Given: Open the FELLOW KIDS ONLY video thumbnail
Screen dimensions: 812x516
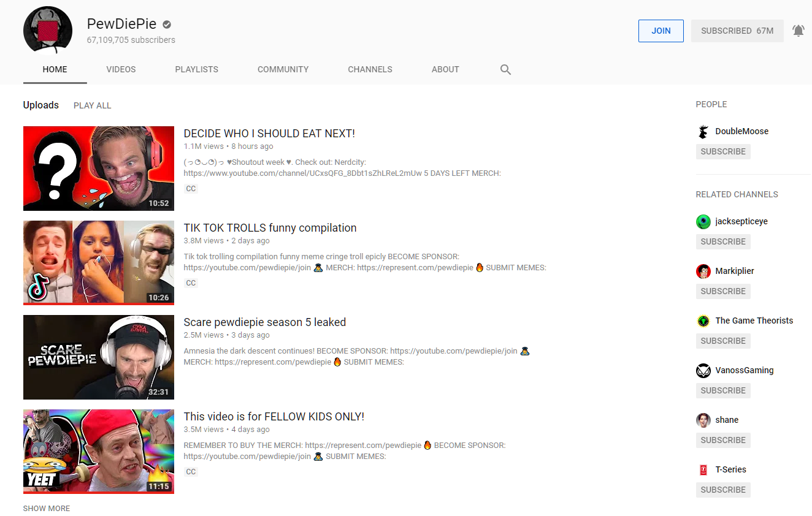Looking at the screenshot, I should click(x=99, y=452).
